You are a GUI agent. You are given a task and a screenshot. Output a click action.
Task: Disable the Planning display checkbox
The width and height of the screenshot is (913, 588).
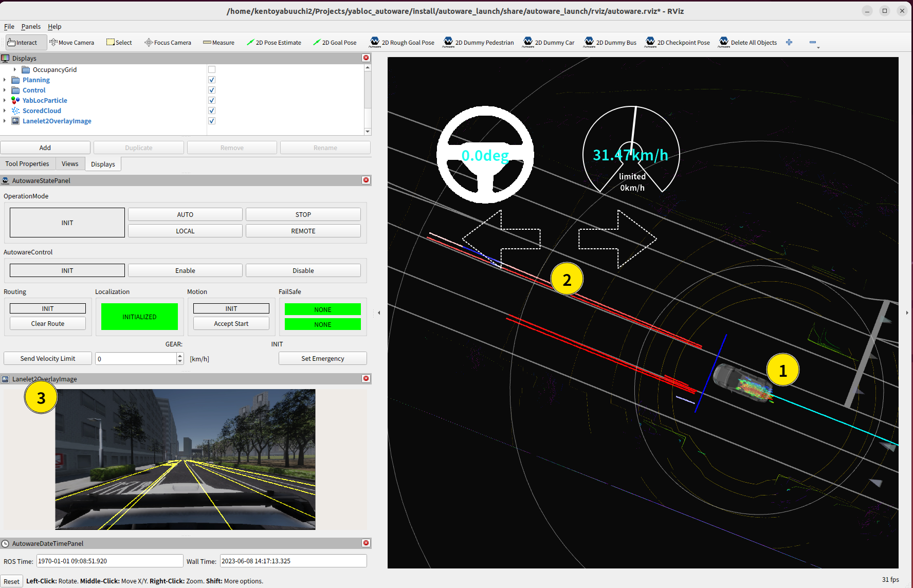coord(211,80)
